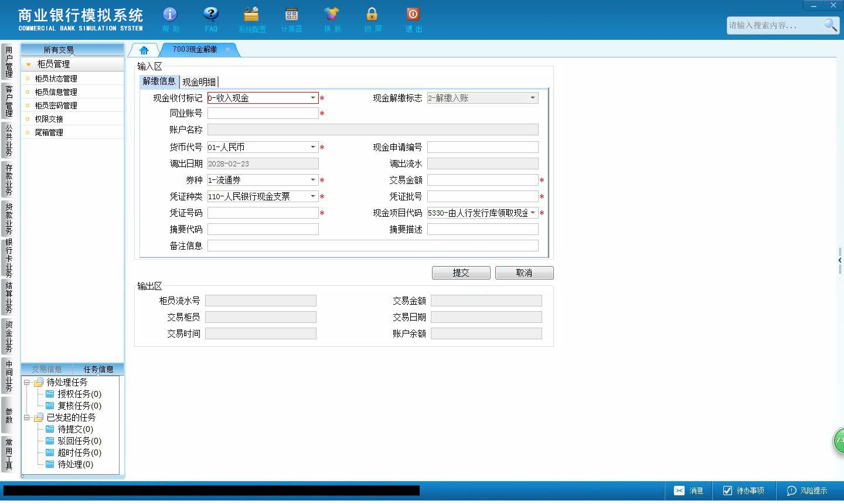Collapse the 待处理任务 tree node
This screenshot has width=844, height=504.
pyautogui.click(x=26, y=382)
